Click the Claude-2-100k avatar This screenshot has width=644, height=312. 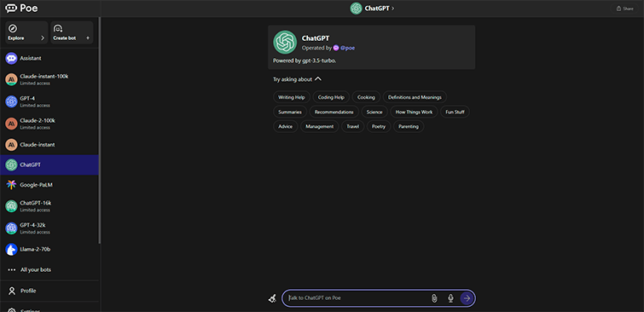tap(11, 124)
